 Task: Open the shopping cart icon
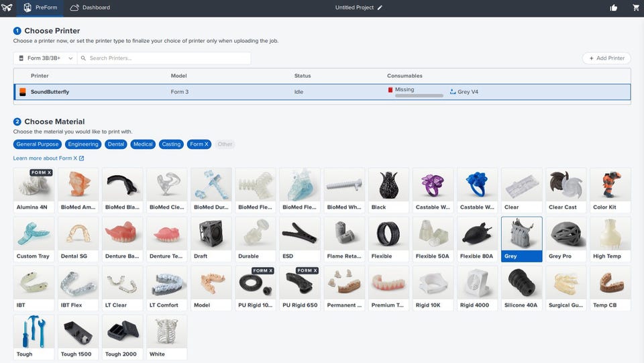pyautogui.click(x=636, y=7)
